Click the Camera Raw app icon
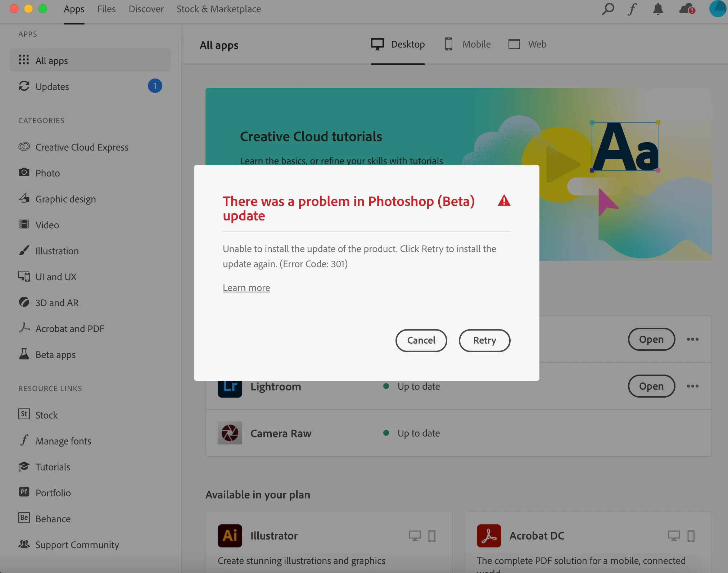 230,433
